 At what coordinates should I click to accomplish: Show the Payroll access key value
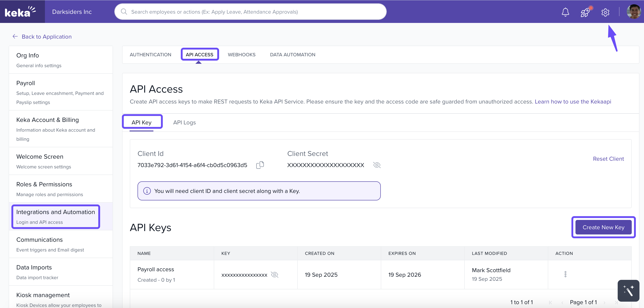pyautogui.click(x=275, y=275)
